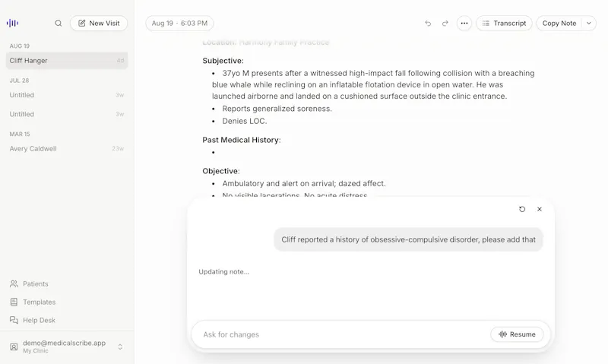Click the clinic account avatar icon
Image resolution: width=608 pixels, height=364 pixels.
coord(14,347)
